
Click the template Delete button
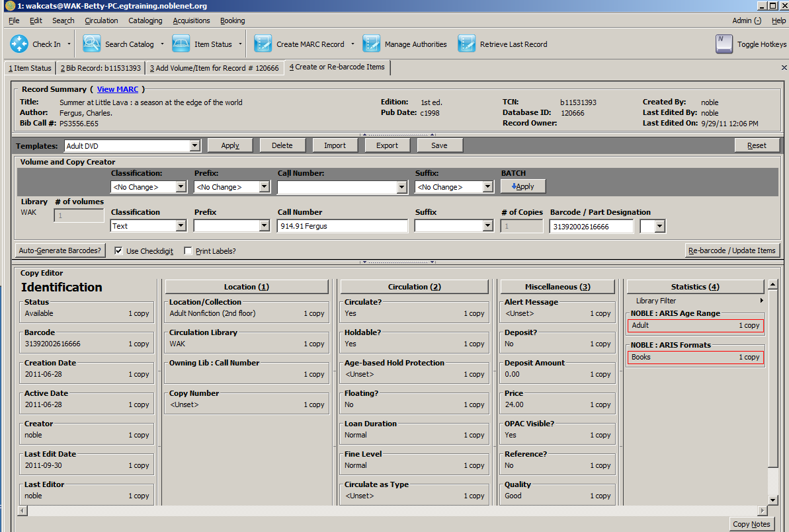click(x=282, y=145)
